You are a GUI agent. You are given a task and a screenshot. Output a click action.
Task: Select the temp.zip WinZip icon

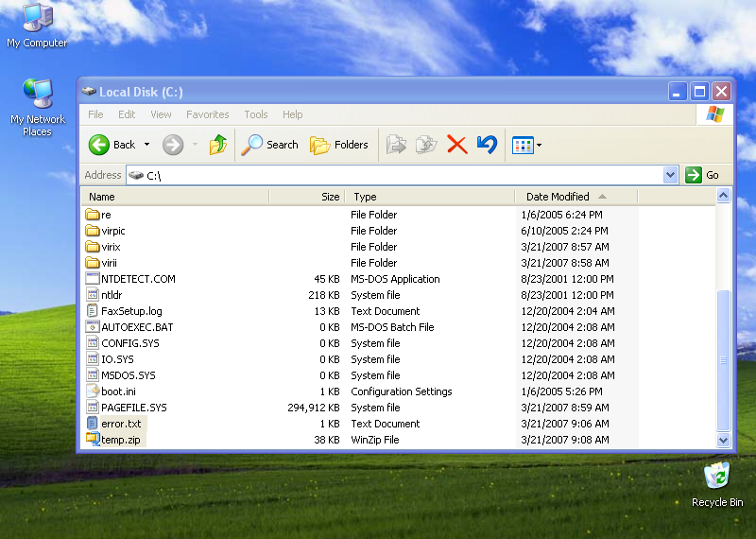tap(93, 439)
